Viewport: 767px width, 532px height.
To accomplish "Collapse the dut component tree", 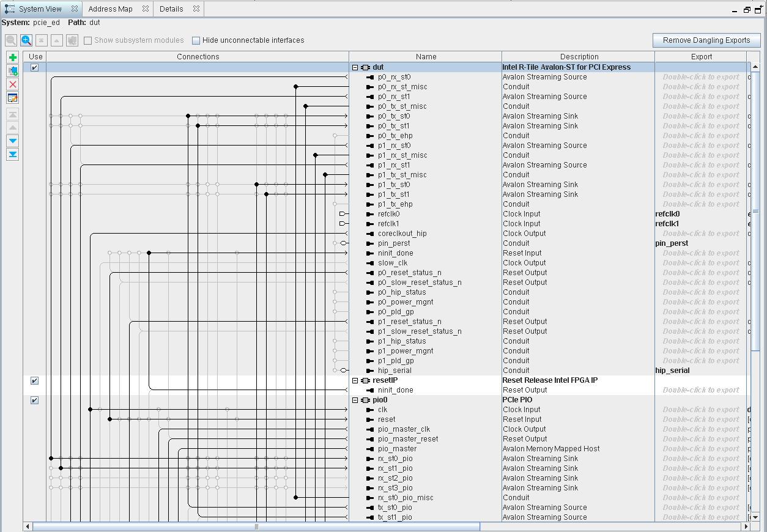I will pyautogui.click(x=355, y=67).
